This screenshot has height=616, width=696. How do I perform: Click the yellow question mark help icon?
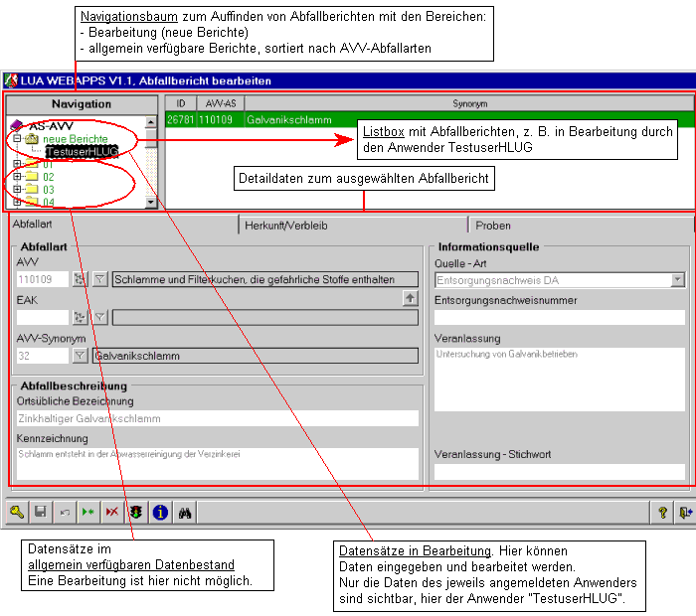click(662, 512)
